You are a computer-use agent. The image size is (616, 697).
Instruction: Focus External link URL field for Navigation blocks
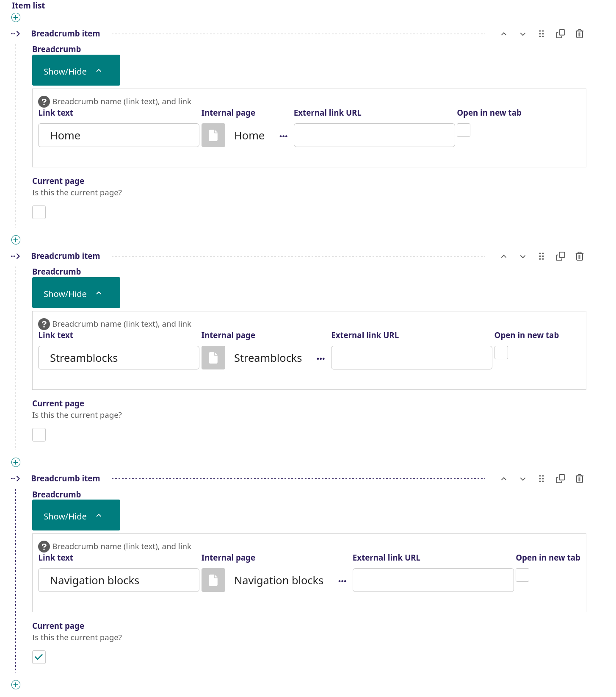[x=433, y=580]
